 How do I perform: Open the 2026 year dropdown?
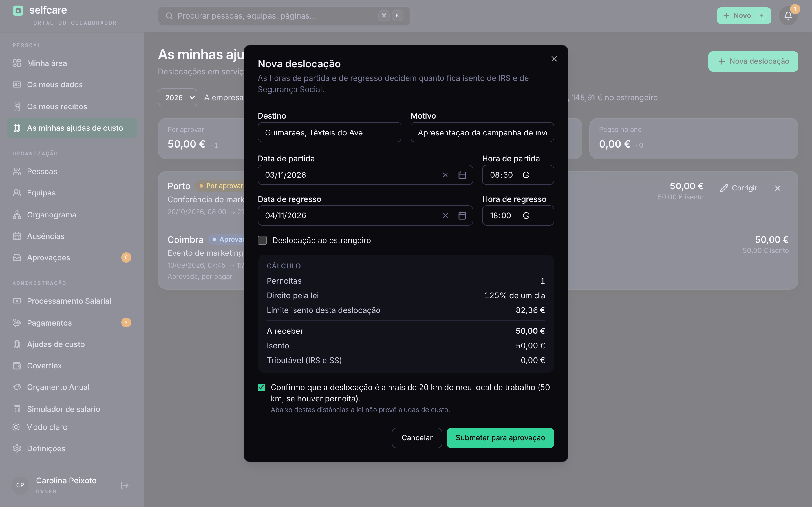178,97
